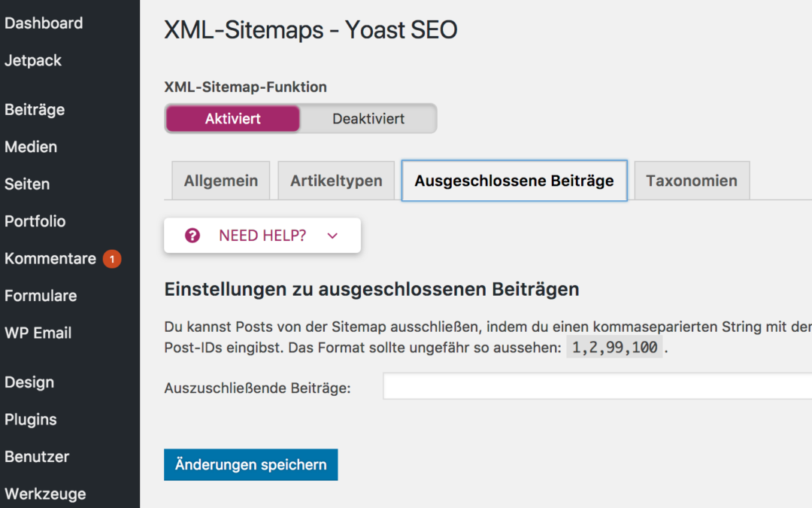Image resolution: width=812 pixels, height=508 pixels.
Task: Open the Artikeltypen tab
Action: pyautogui.click(x=336, y=181)
